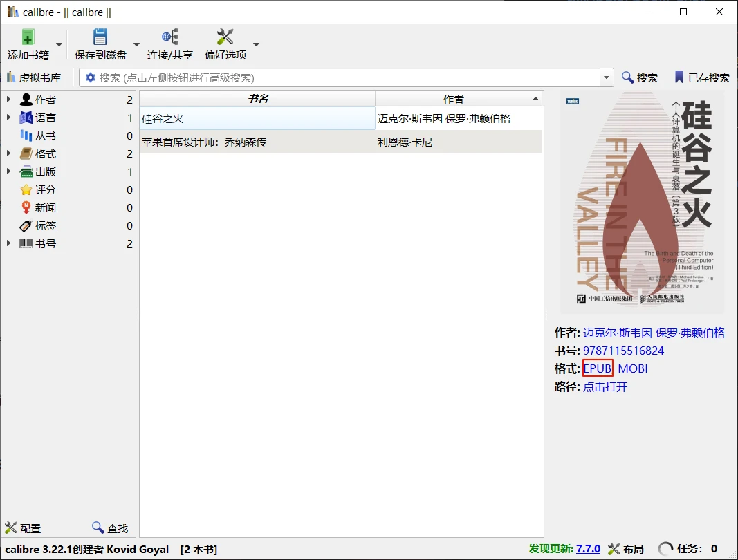Open the Preferences dropdown arrow

[256, 44]
